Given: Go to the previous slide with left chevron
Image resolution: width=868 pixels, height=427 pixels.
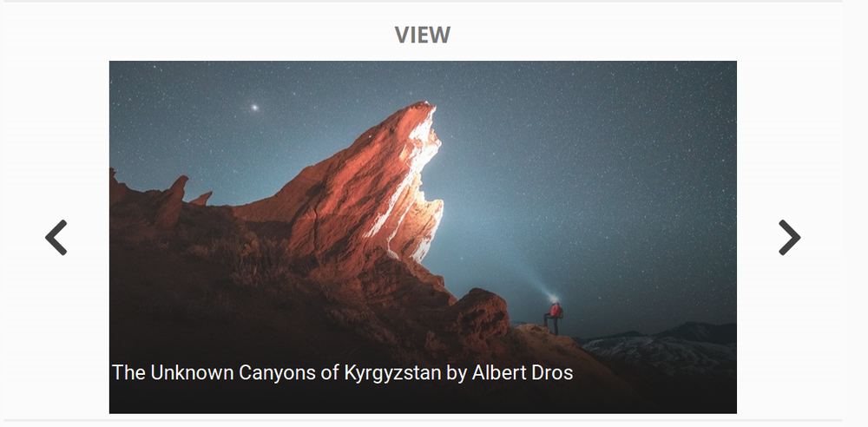Looking at the screenshot, I should pos(56,238).
